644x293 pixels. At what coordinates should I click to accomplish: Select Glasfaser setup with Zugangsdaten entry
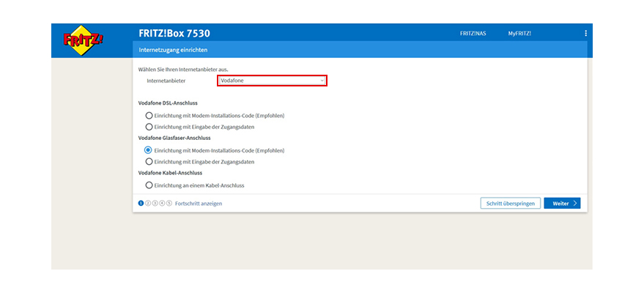point(149,161)
